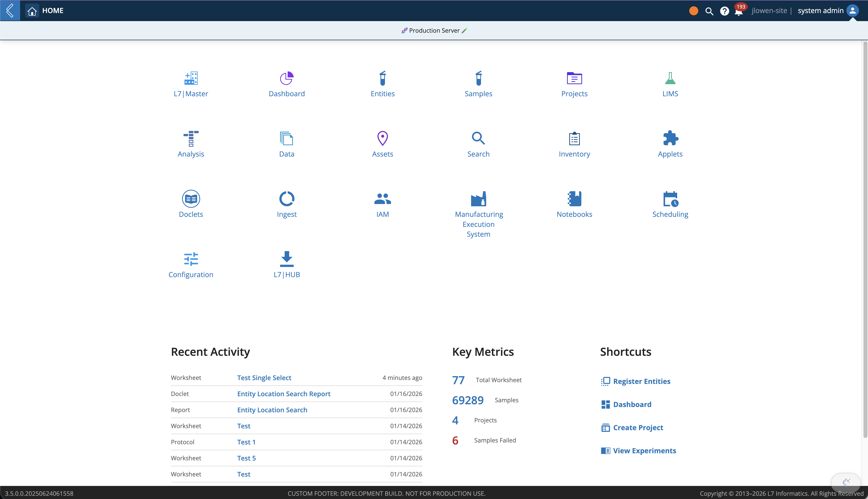This screenshot has height=499, width=868.
Task: Click the search magnifier in top bar
Action: [x=709, y=11]
